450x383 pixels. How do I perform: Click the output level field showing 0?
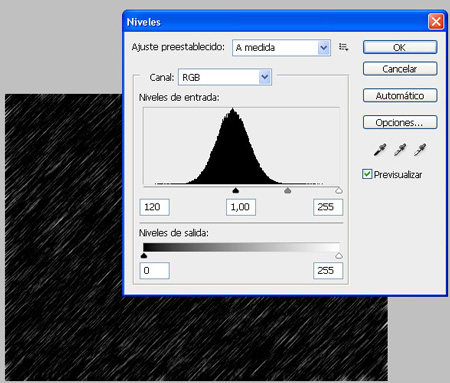(155, 270)
